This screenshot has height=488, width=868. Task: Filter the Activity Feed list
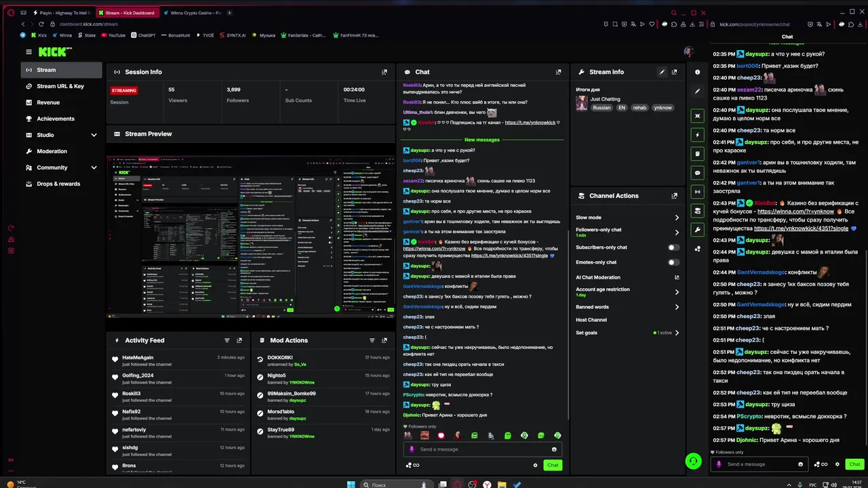click(x=227, y=340)
